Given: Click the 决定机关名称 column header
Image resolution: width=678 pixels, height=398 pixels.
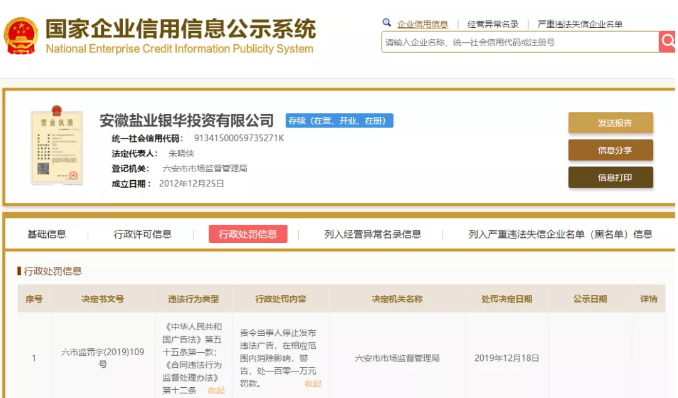Looking at the screenshot, I should 397,298.
